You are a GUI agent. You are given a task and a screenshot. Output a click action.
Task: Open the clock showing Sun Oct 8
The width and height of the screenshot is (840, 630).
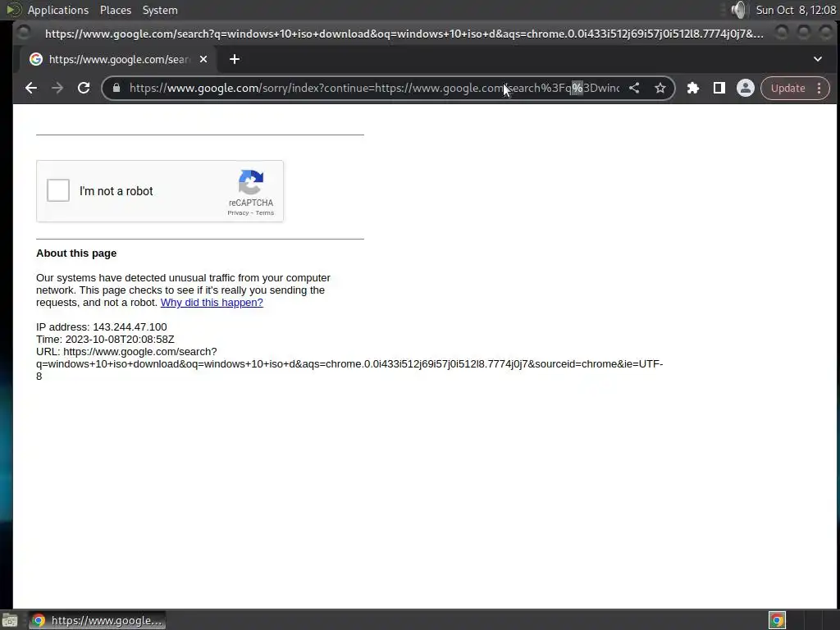click(796, 10)
